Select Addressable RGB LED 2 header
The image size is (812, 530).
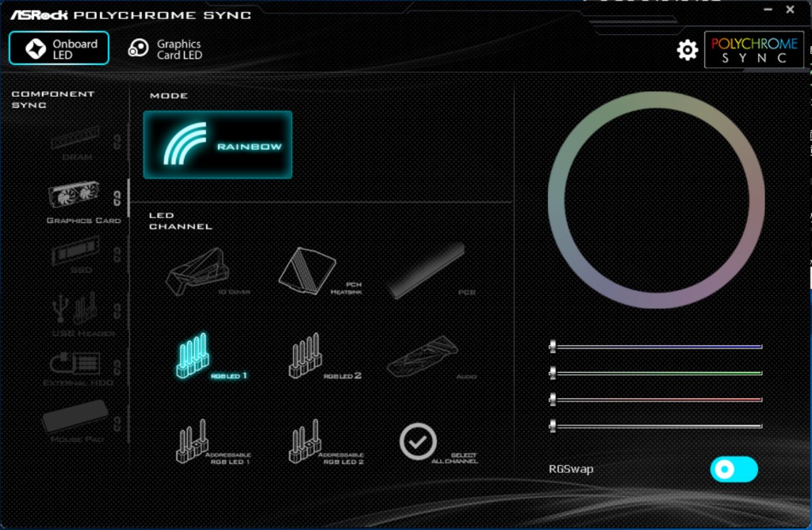click(x=325, y=442)
